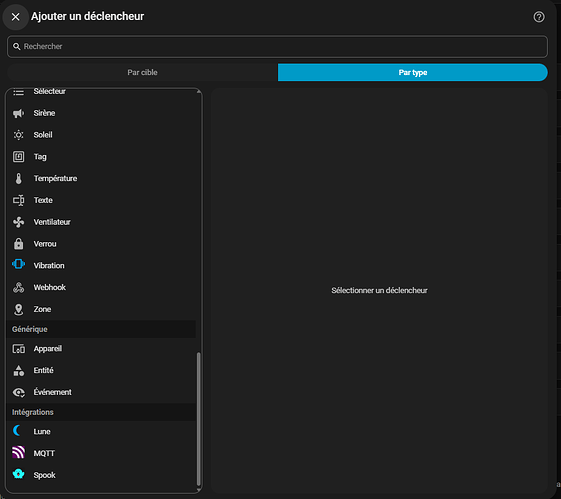Screen dimensions: 561x499
Task: Click the scrollbar up arrow
Action: click(x=199, y=92)
